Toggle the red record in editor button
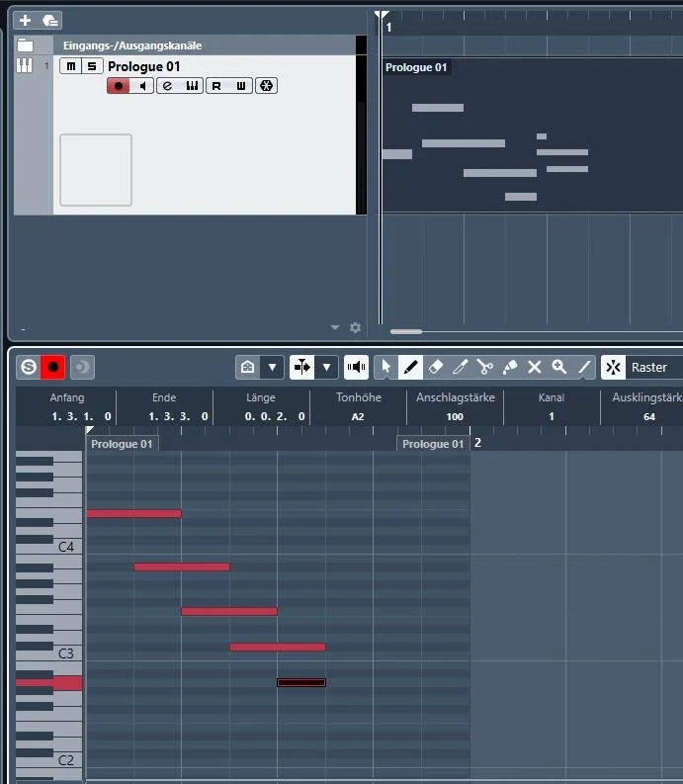 pyautogui.click(x=53, y=367)
